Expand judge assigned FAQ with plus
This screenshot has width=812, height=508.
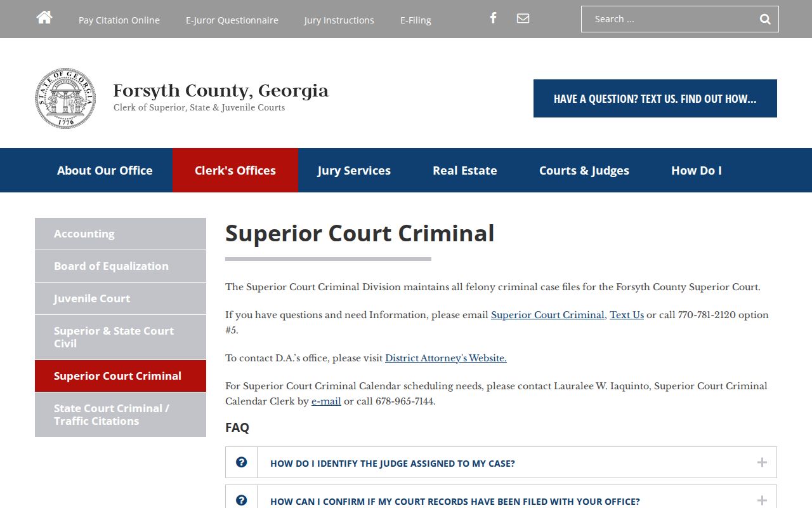(x=762, y=462)
